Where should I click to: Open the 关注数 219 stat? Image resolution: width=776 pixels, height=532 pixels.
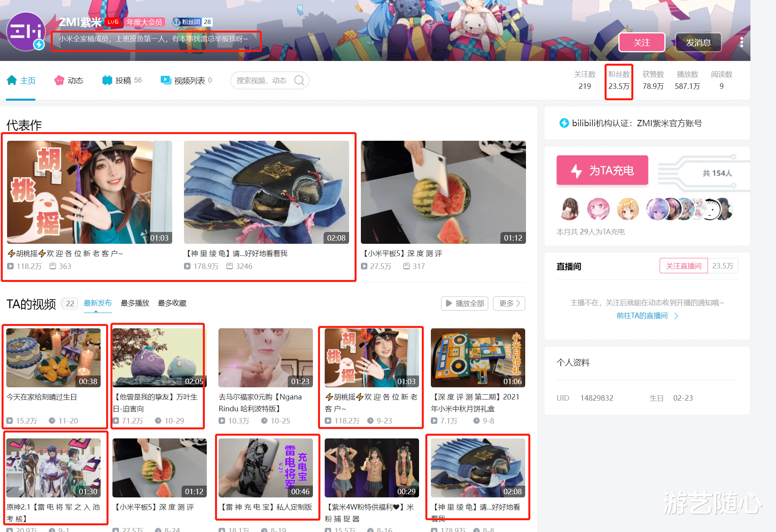(x=585, y=80)
